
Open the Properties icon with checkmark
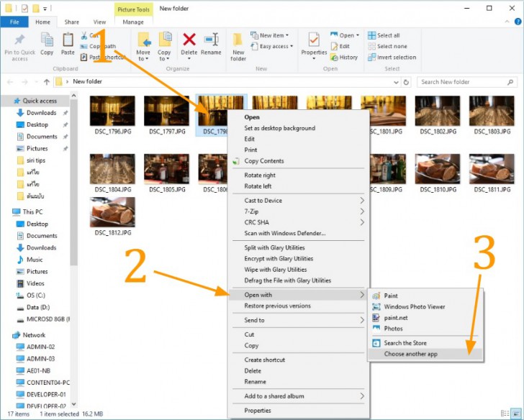point(314,40)
